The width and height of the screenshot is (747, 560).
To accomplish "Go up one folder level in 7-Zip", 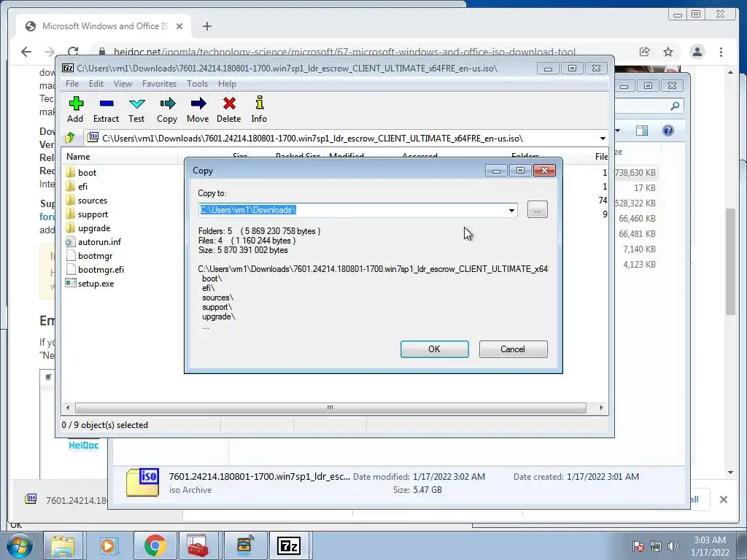I will pos(70,138).
